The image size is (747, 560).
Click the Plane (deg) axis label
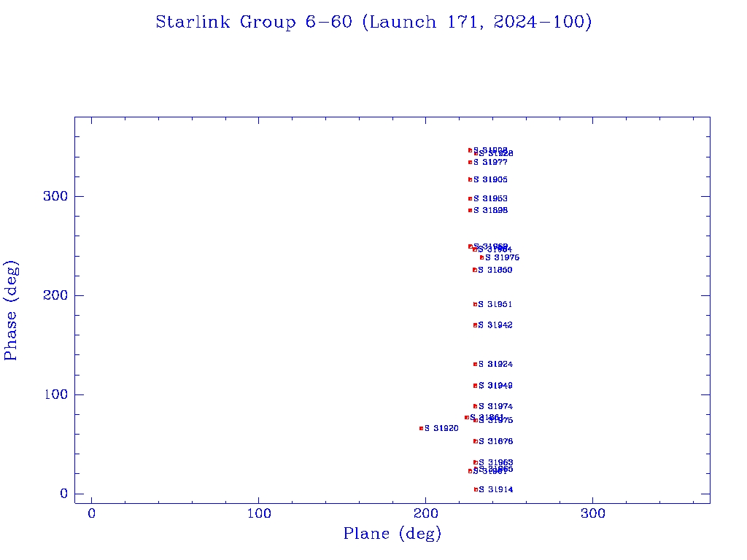click(392, 534)
